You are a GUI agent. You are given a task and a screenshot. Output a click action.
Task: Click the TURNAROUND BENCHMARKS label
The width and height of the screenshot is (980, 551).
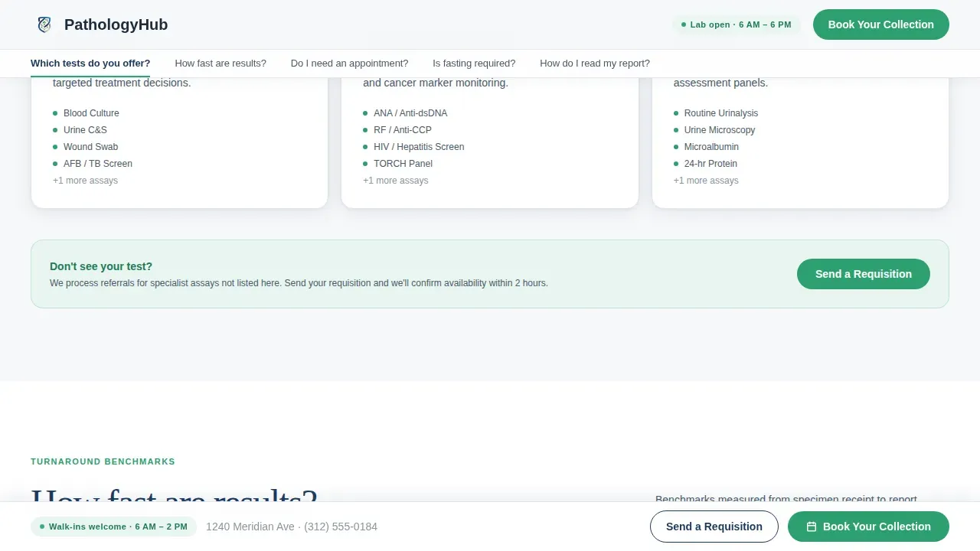pos(103,461)
